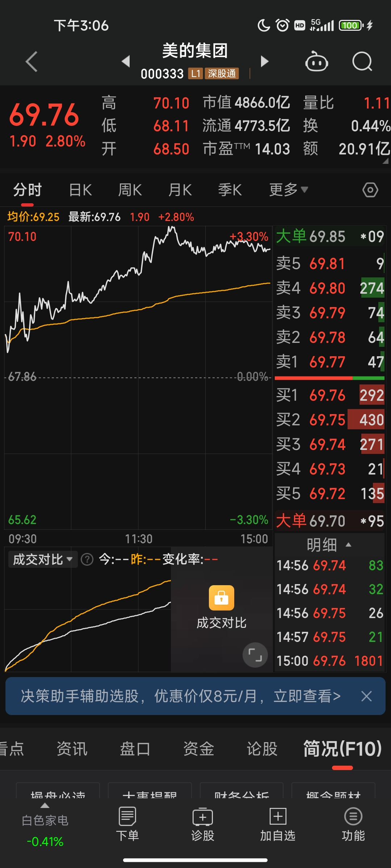391x868 pixels.
Task: Switch to the 月K chart tab
Action: tap(180, 190)
